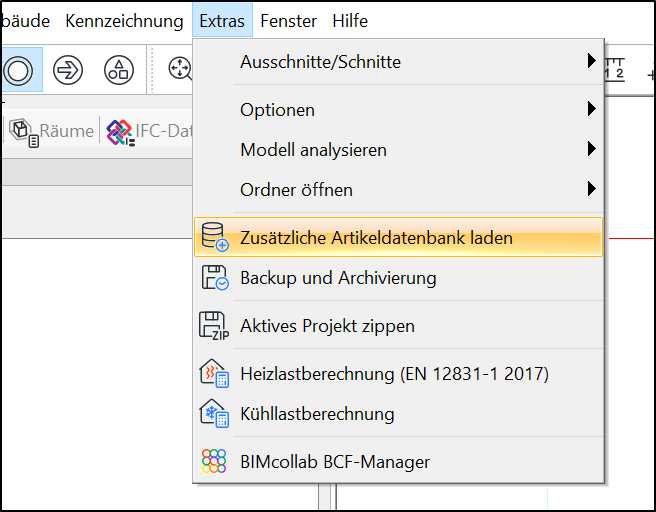Open the Kennzeichnung menu
The width and height of the screenshot is (656, 512).
124,20
